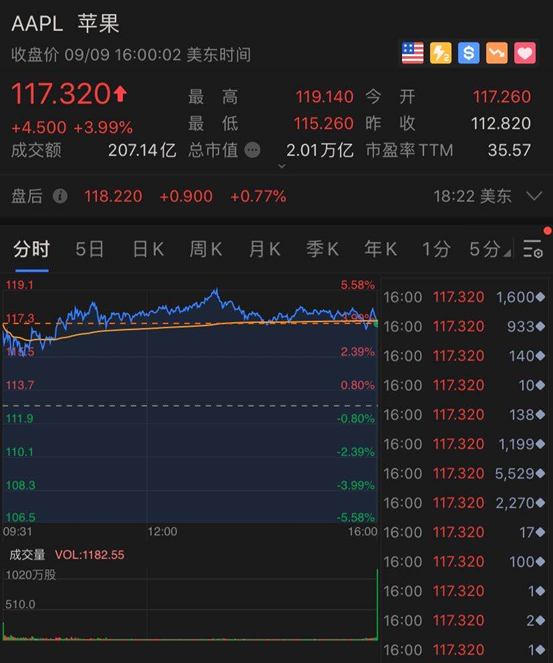Switch to the 日K daily chart tab
553x663 pixels.
(x=148, y=249)
